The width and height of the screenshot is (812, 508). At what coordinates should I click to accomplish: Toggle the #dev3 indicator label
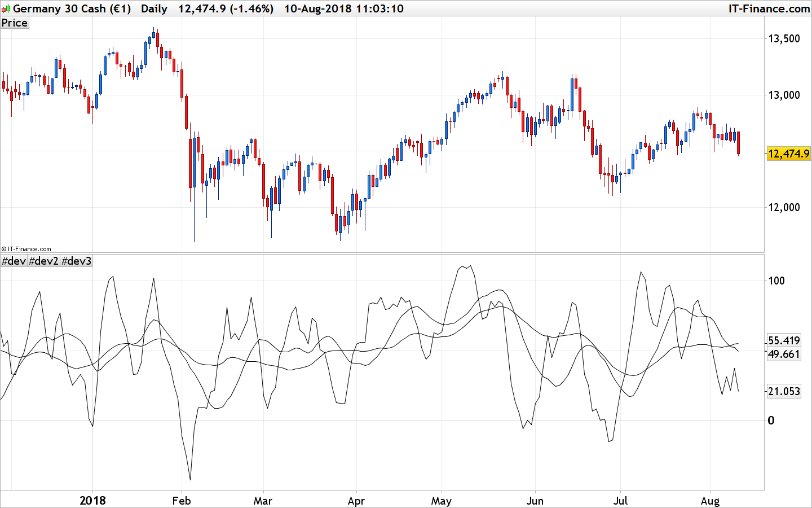click(76, 261)
